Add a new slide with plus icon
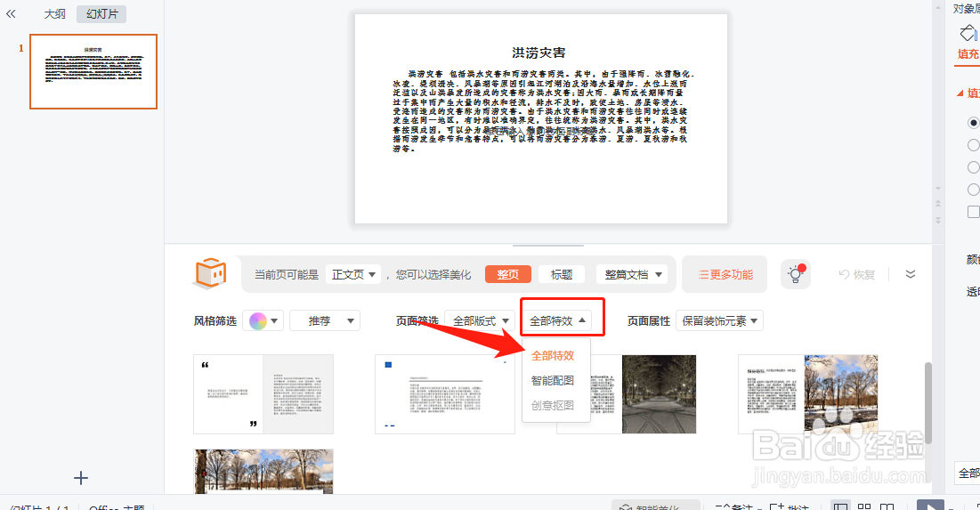 81,478
